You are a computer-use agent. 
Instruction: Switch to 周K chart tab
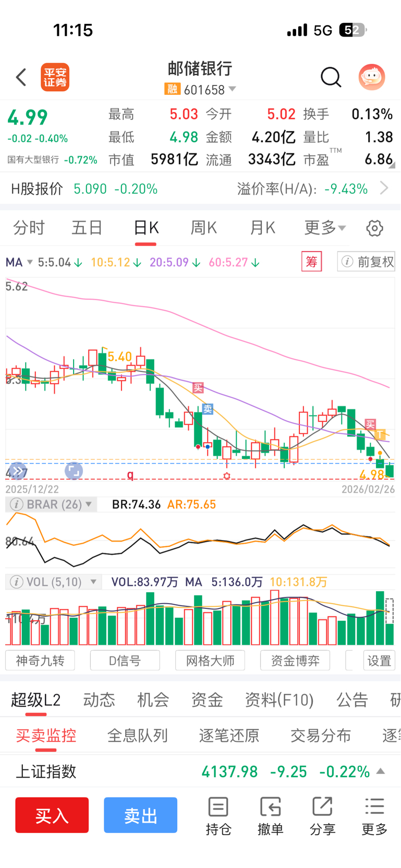(x=204, y=228)
